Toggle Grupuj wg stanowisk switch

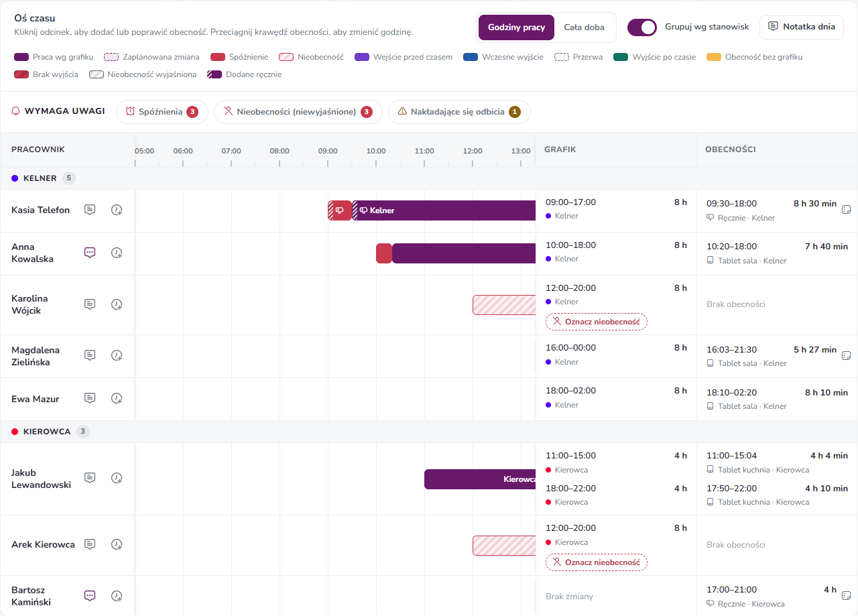tap(642, 27)
